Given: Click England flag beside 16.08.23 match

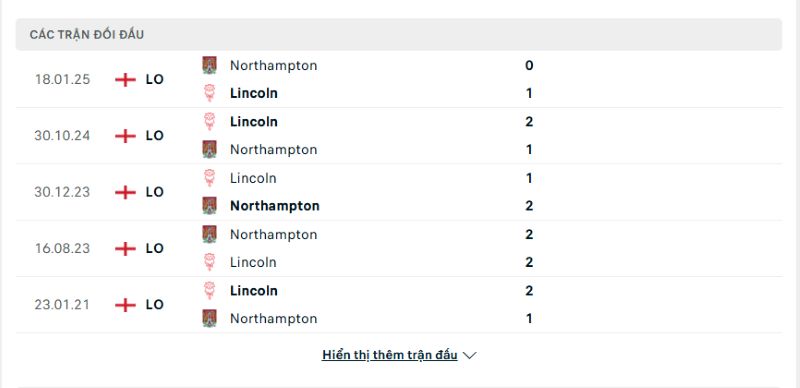Looking at the screenshot, I should 125,249.
